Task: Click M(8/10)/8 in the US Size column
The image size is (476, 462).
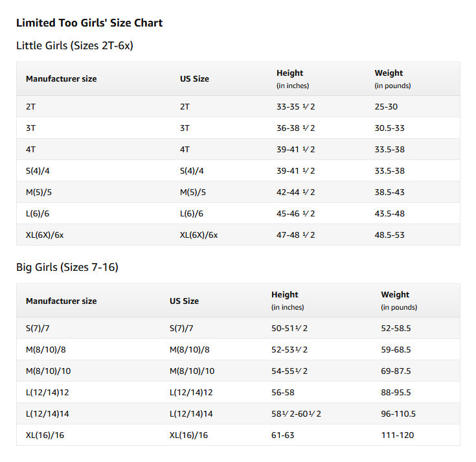Action: [x=189, y=350]
